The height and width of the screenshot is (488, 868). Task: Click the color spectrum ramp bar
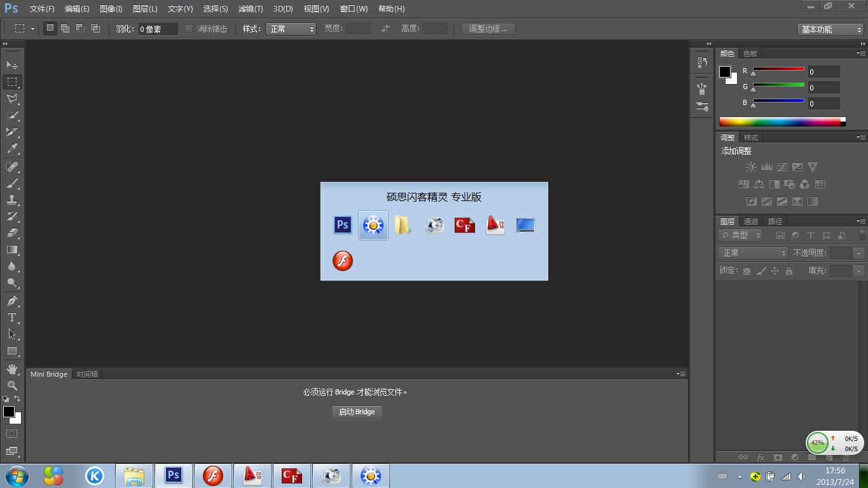point(782,122)
